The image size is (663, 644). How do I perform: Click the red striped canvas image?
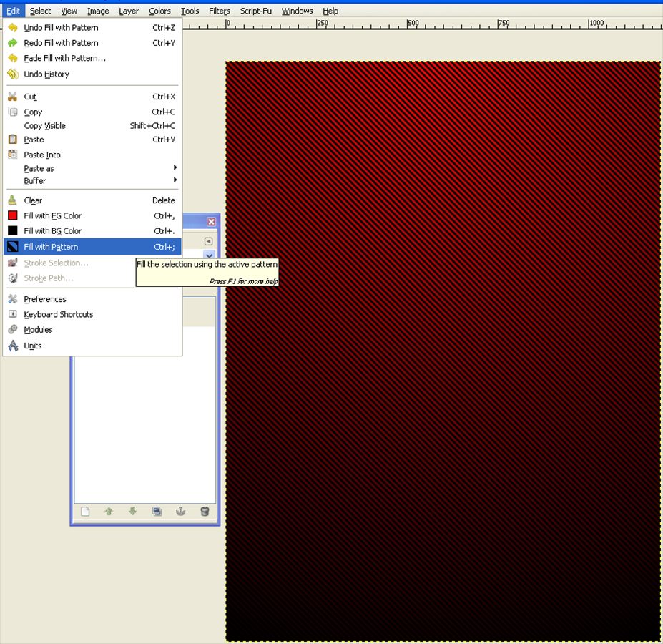(443, 351)
